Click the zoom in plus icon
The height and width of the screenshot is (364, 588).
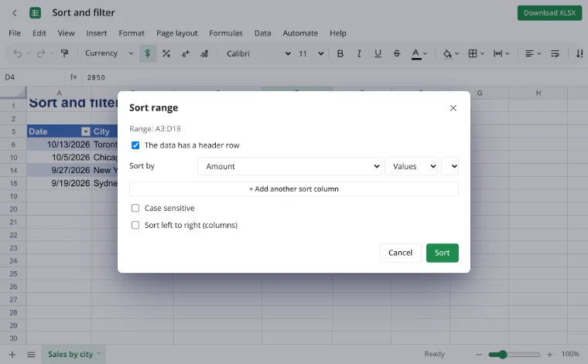(x=550, y=354)
